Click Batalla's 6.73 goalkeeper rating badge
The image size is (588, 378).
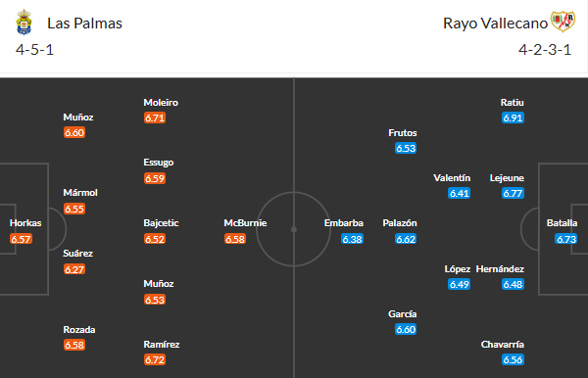[565, 239]
